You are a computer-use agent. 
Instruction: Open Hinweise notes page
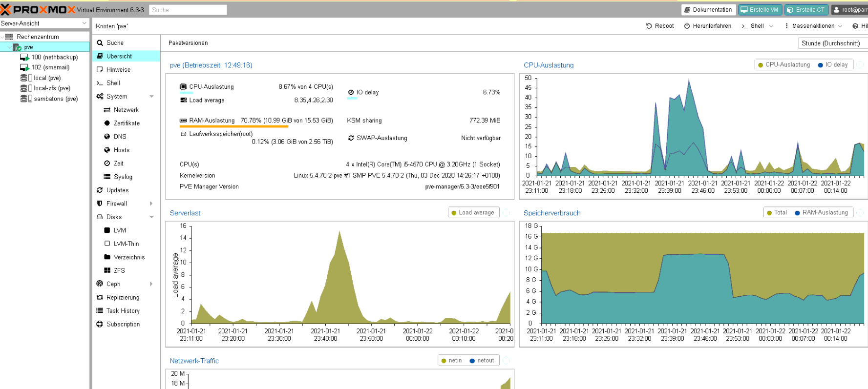(x=127, y=70)
